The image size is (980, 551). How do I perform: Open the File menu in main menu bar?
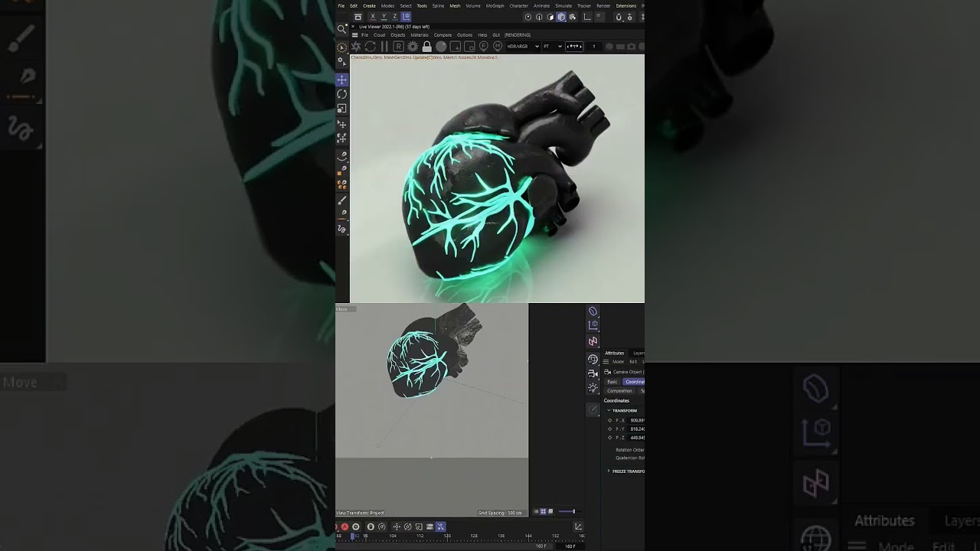[341, 5]
